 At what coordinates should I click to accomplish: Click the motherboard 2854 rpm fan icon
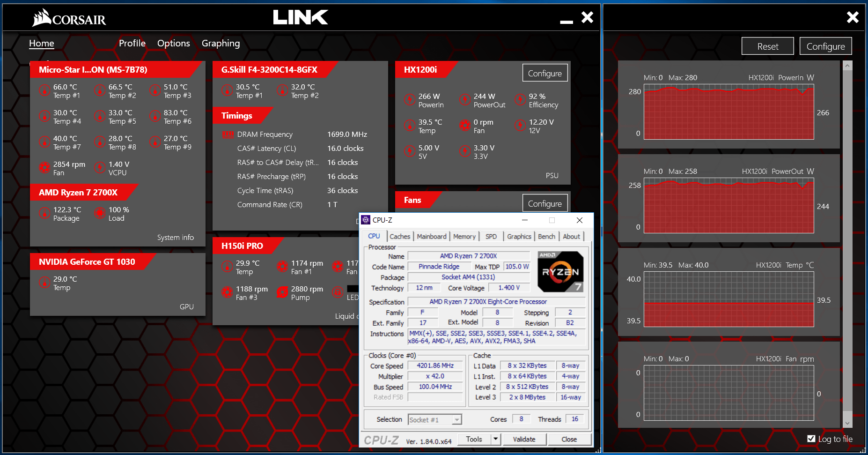[x=44, y=167]
